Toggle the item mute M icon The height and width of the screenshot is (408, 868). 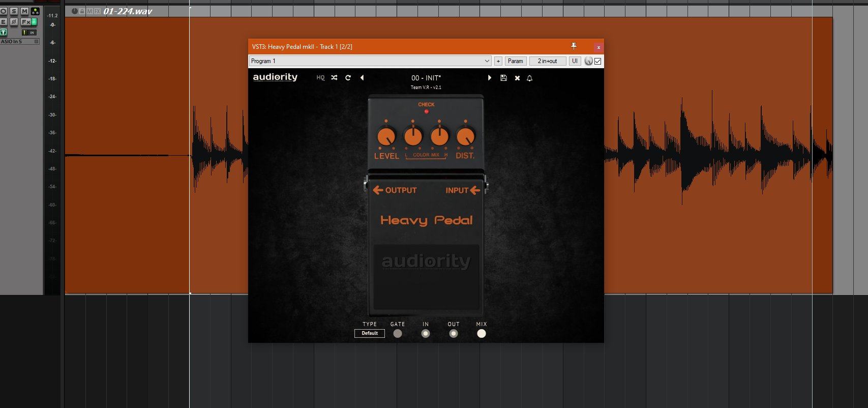click(89, 11)
